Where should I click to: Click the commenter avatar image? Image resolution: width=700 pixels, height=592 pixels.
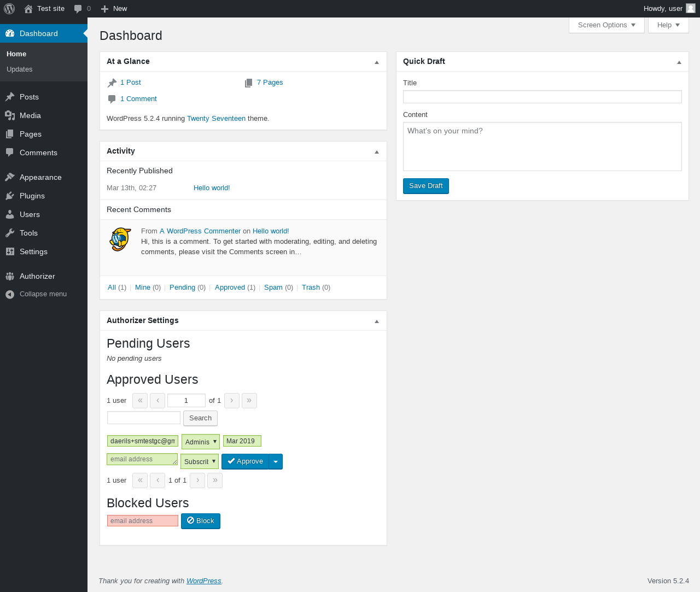coord(120,239)
